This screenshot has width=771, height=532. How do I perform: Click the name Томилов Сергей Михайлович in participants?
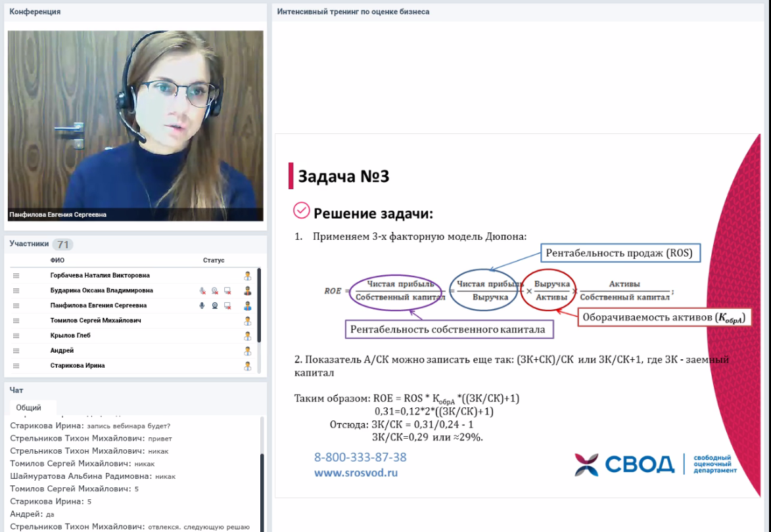pyautogui.click(x=95, y=321)
